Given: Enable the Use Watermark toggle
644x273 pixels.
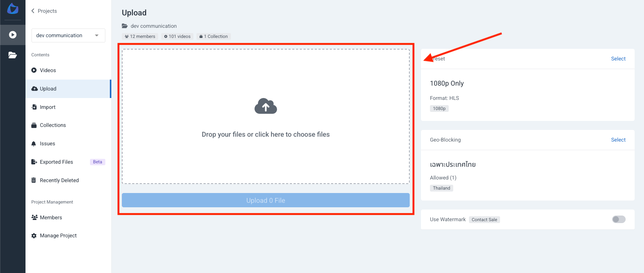Looking at the screenshot, I should 619,219.
